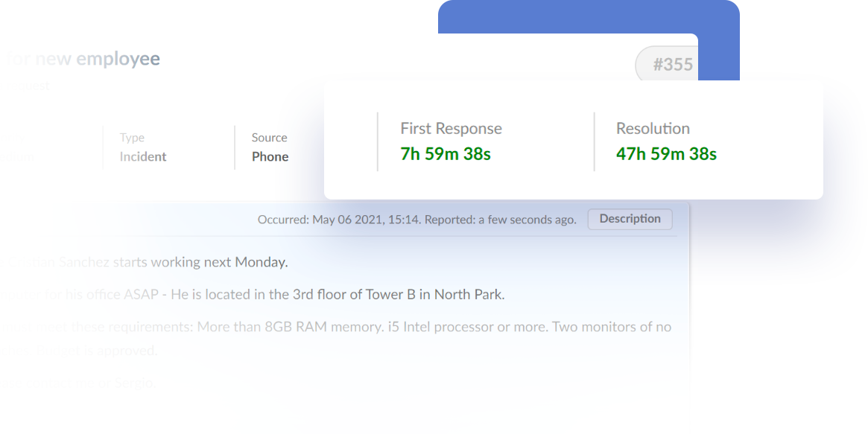
Task: Click the Resolution label
Action: coord(653,128)
